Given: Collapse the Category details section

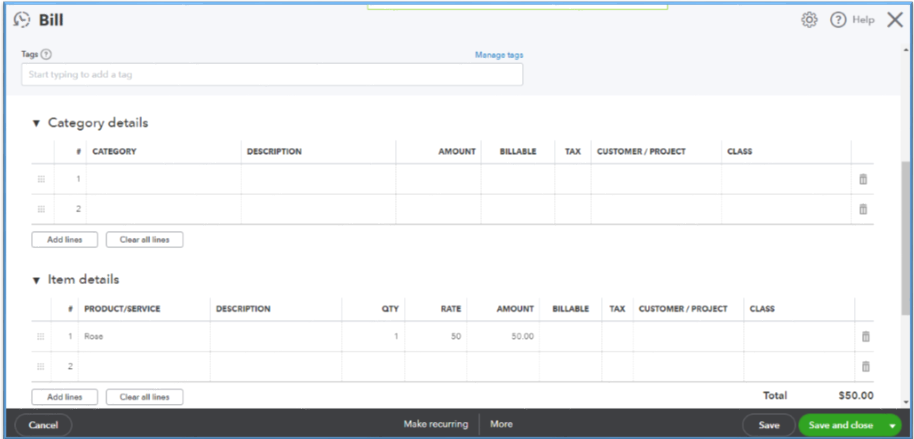Looking at the screenshot, I should click(x=36, y=124).
